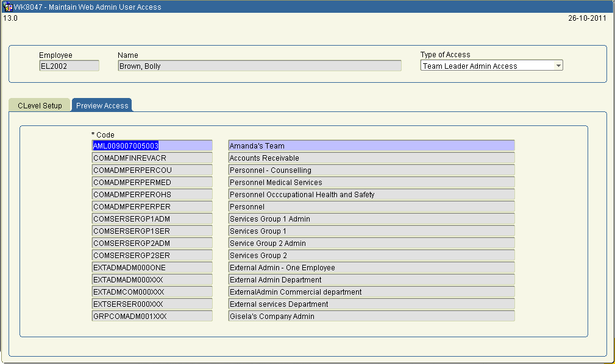Screen dimensions: 615x364
Task: Switch to the CLevel Setup tab
Action: (x=40, y=105)
